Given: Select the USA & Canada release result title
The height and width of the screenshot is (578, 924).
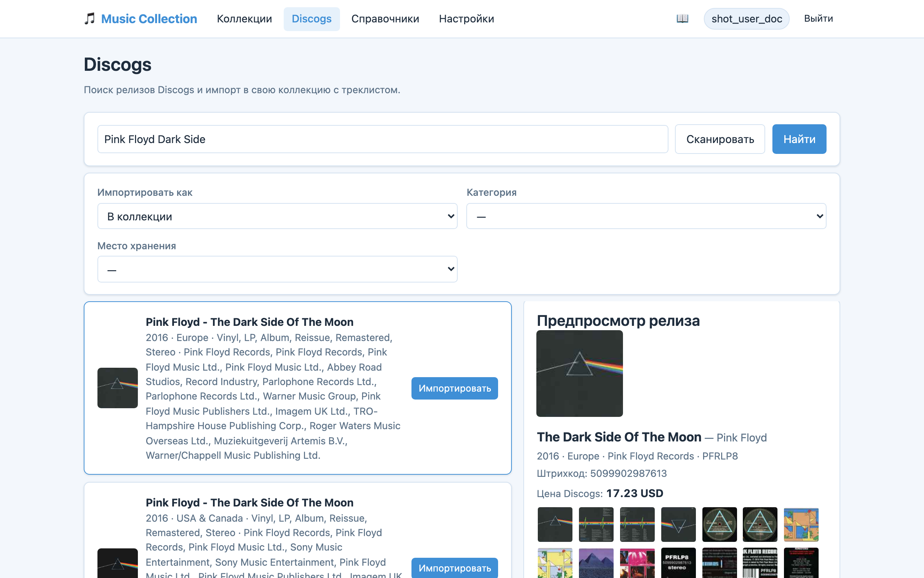Looking at the screenshot, I should pyautogui.click(x=249, y=502).
